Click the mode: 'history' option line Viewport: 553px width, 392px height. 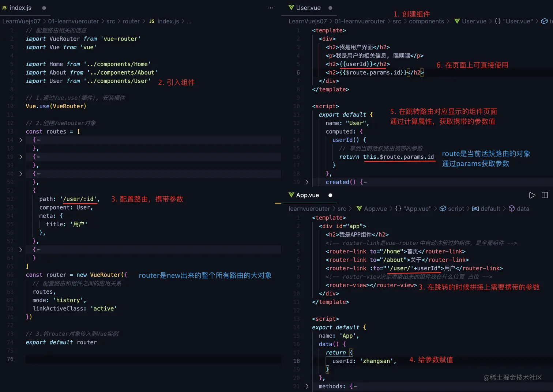click(x=60, y=300)
